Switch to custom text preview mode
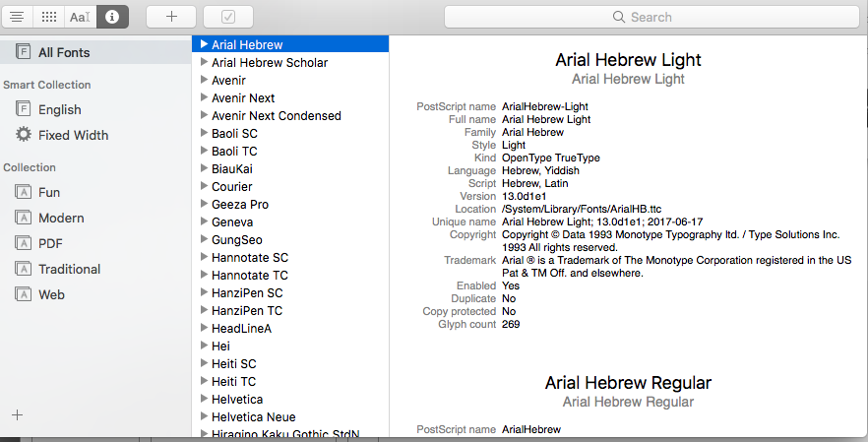 [x=81, y=17]
